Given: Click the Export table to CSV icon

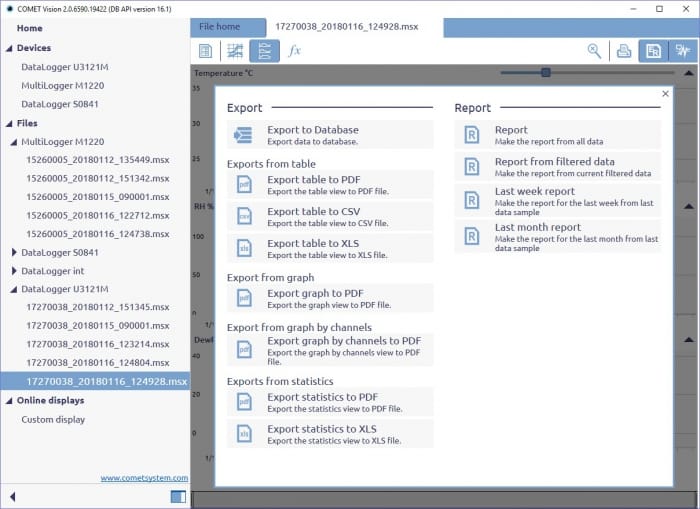Looking at the screenshot, I should 244,217.
